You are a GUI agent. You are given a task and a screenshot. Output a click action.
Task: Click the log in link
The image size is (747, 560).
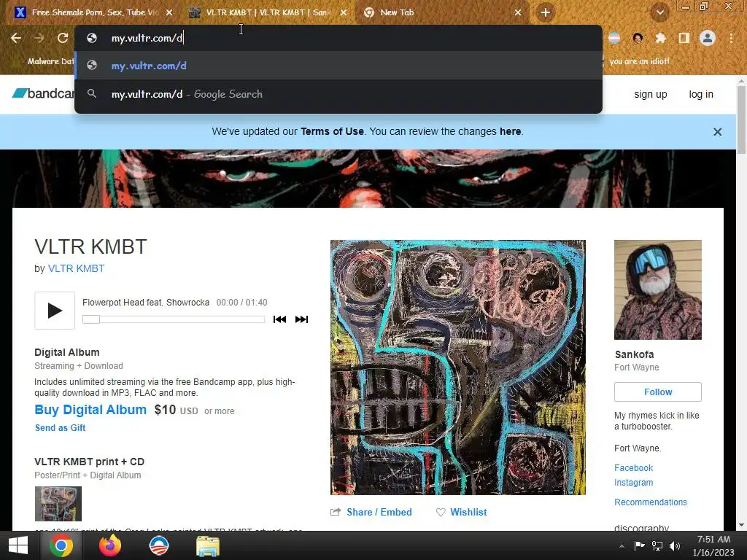pos(701,94)
